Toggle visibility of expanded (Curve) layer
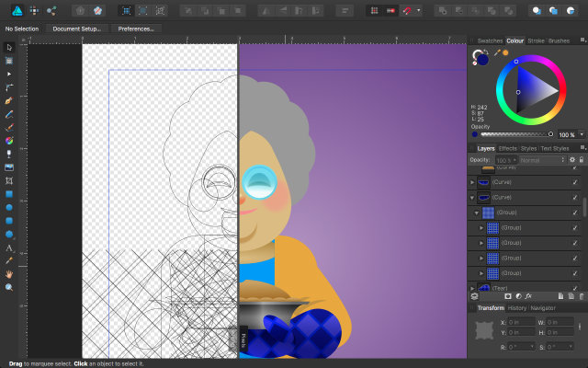This screenshot has width=588, height=368. pos(575,198)
